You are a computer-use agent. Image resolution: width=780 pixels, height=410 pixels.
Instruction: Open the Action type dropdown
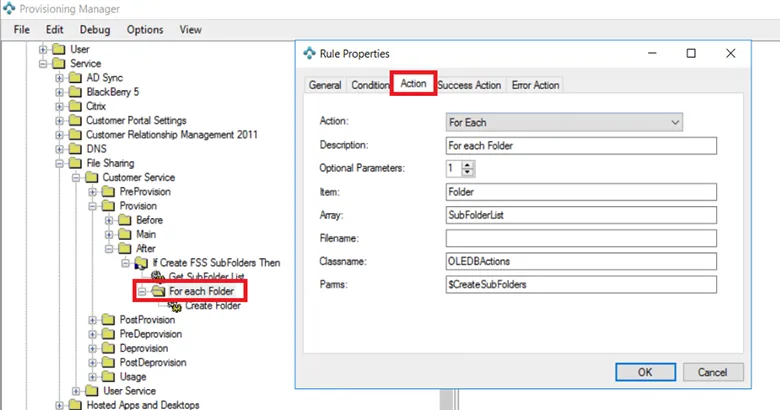(x=564, y=122)
